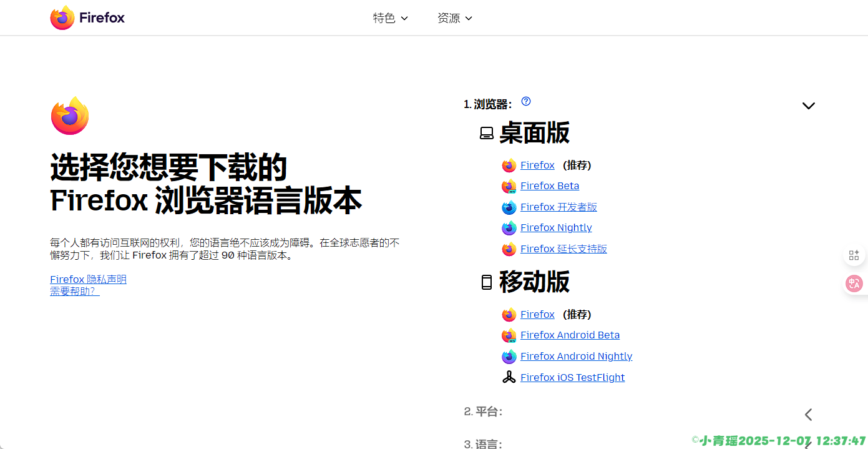Select recommended desktop Firefox link

click(537, 165)
